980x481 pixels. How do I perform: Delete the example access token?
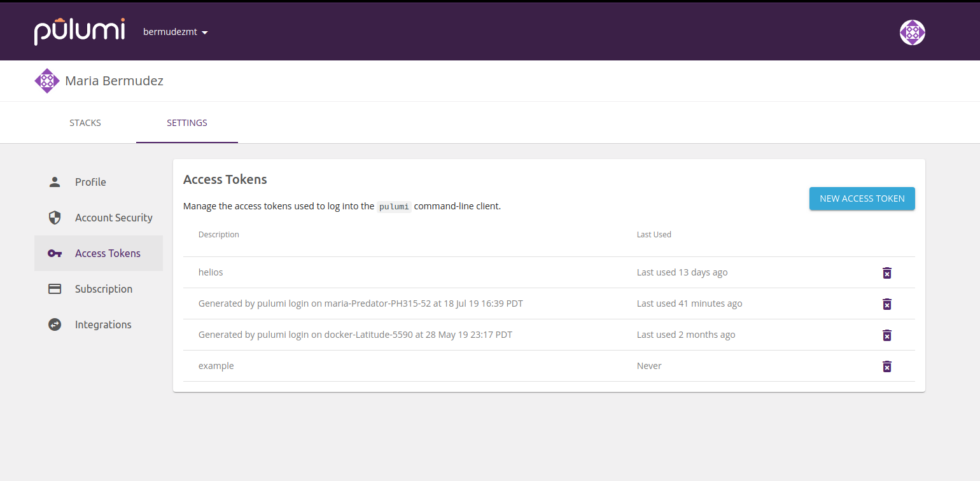click(886, 366)
